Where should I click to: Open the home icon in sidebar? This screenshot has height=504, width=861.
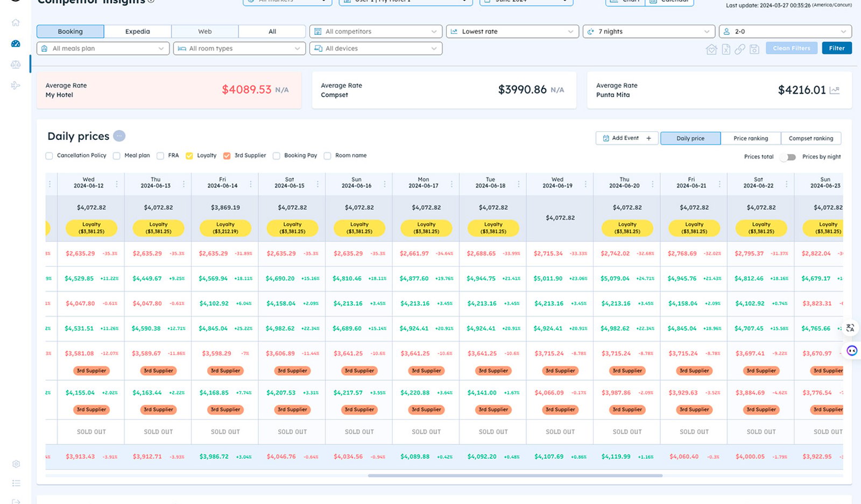16,23
